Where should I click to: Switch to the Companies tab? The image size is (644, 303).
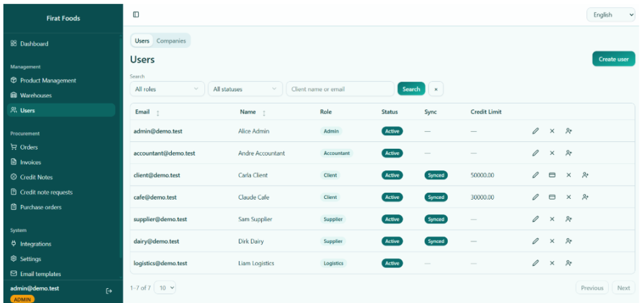point(171,41)
